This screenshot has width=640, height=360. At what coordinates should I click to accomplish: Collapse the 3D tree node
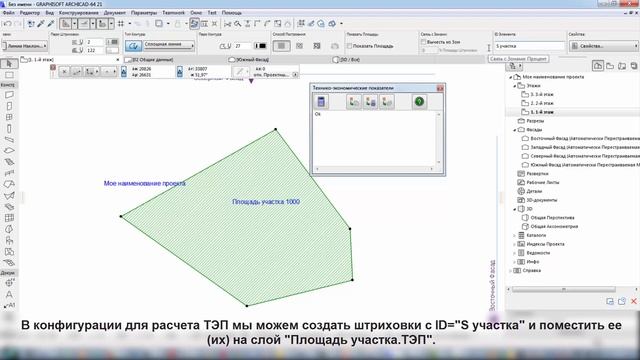click(514, 209)
